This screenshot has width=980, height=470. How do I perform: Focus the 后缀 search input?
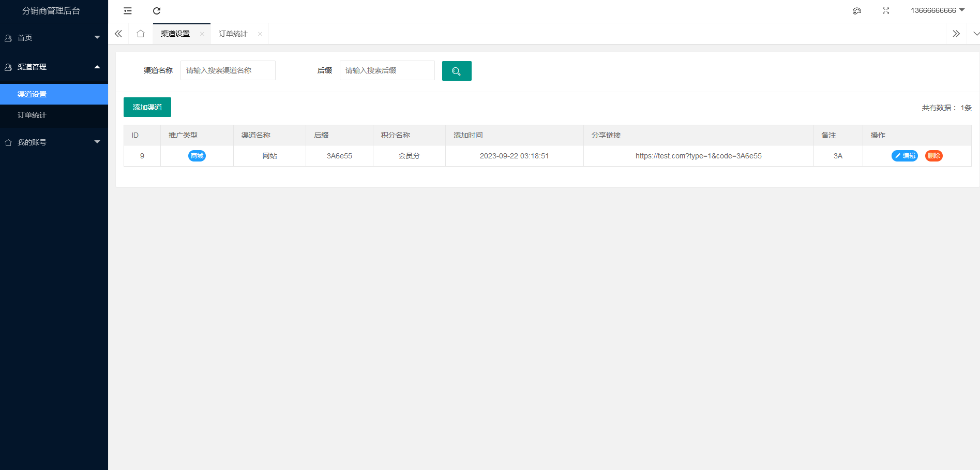point(387,70)
